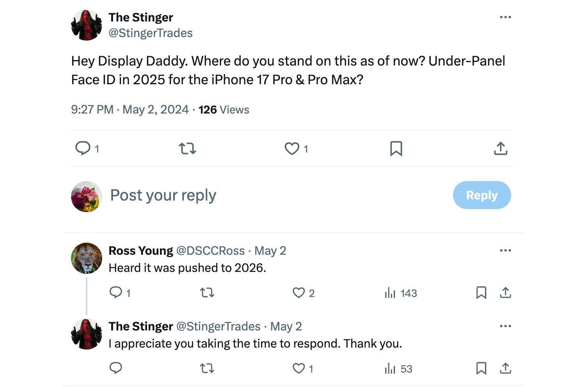
Task: Expand more options on Ross Young's reply
Action: [x=505, y=250]
